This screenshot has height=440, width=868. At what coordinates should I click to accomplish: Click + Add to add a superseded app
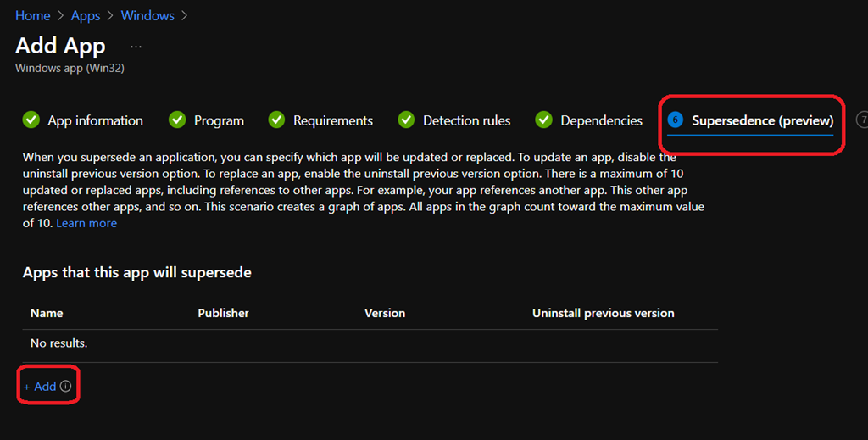[40, 387]
